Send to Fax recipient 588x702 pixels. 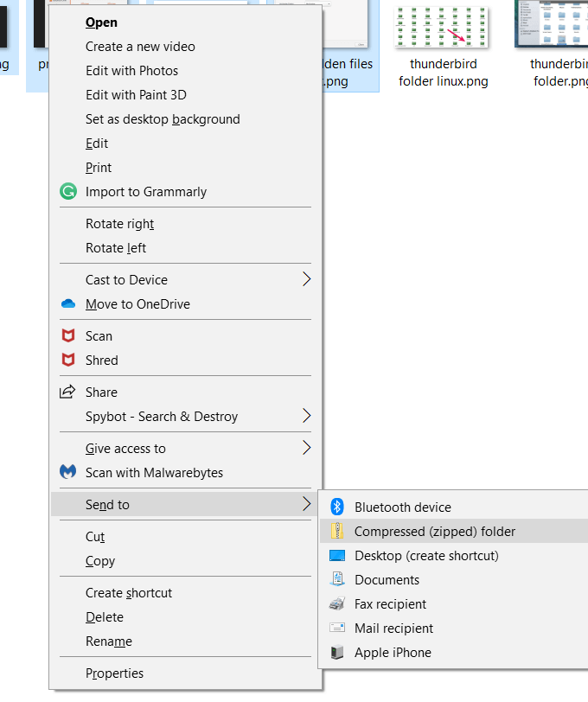pos(454,604)
